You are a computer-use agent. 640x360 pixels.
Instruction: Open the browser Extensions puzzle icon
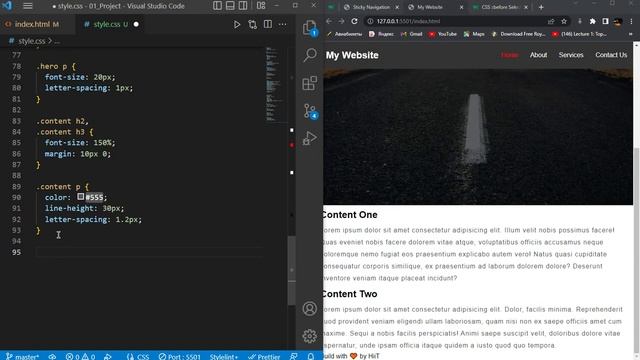pos(593,21)
